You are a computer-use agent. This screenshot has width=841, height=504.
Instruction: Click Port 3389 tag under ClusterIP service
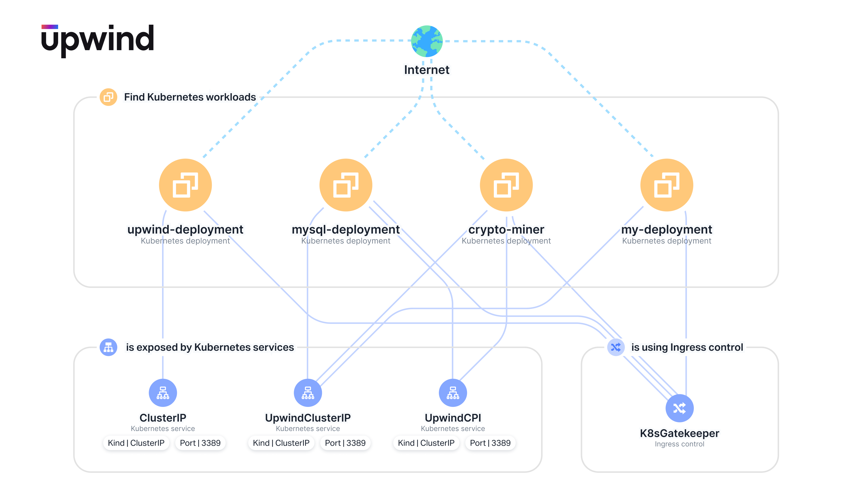click(200, 443)
